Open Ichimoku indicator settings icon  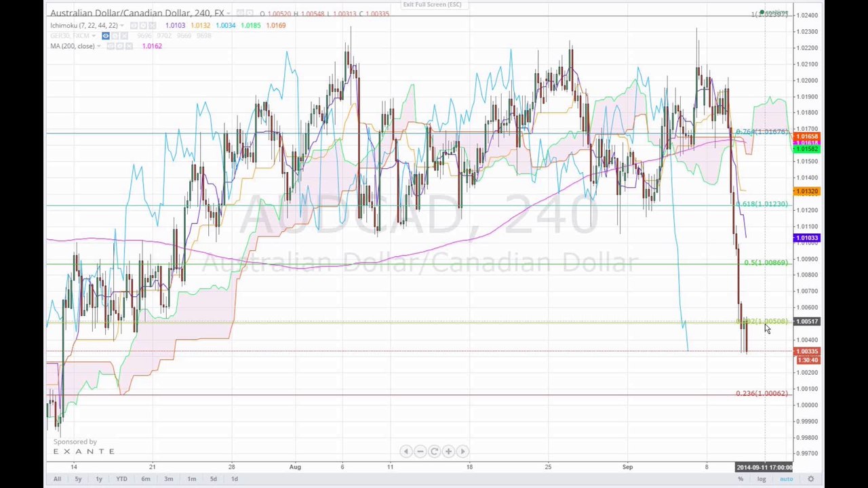point(143,26)
